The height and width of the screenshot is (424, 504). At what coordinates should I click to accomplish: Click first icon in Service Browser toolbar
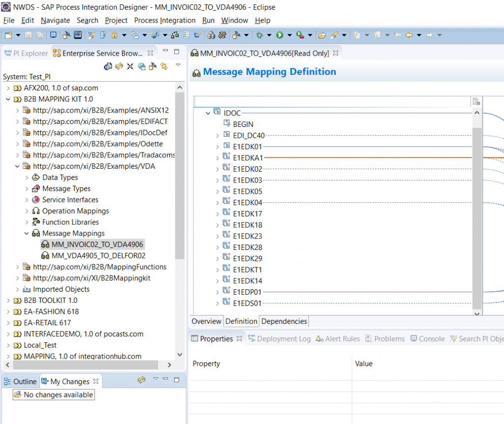tap(108, 66)
